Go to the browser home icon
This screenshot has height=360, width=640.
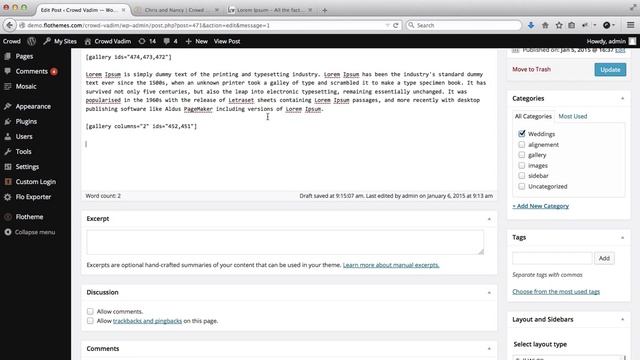click(x=545, y=25)
